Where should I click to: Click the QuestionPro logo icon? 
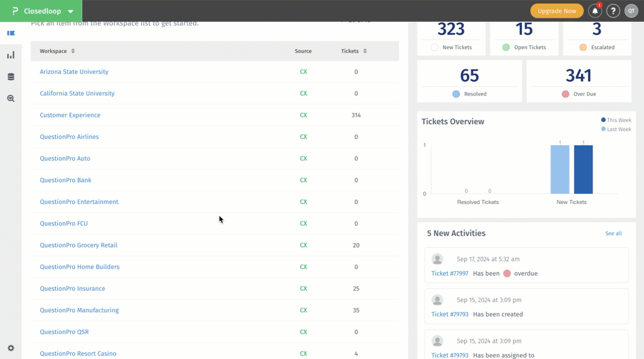15,11
